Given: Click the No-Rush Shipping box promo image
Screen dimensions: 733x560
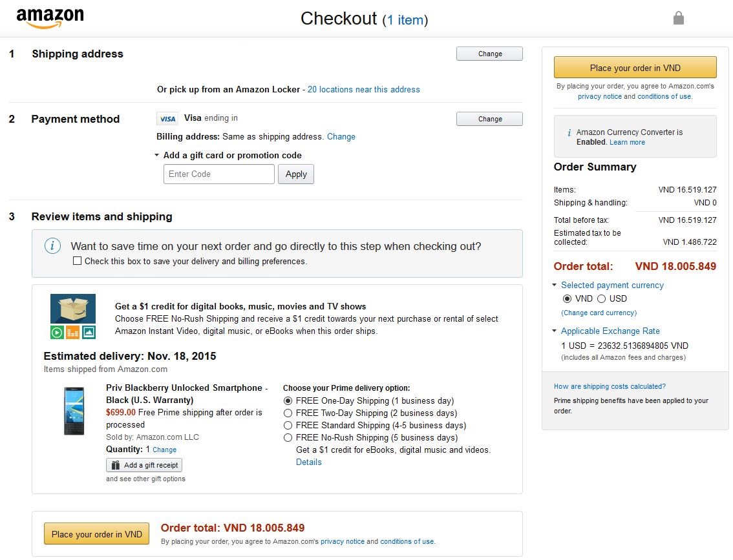Looking at the screenshot, I should point(73,316).
